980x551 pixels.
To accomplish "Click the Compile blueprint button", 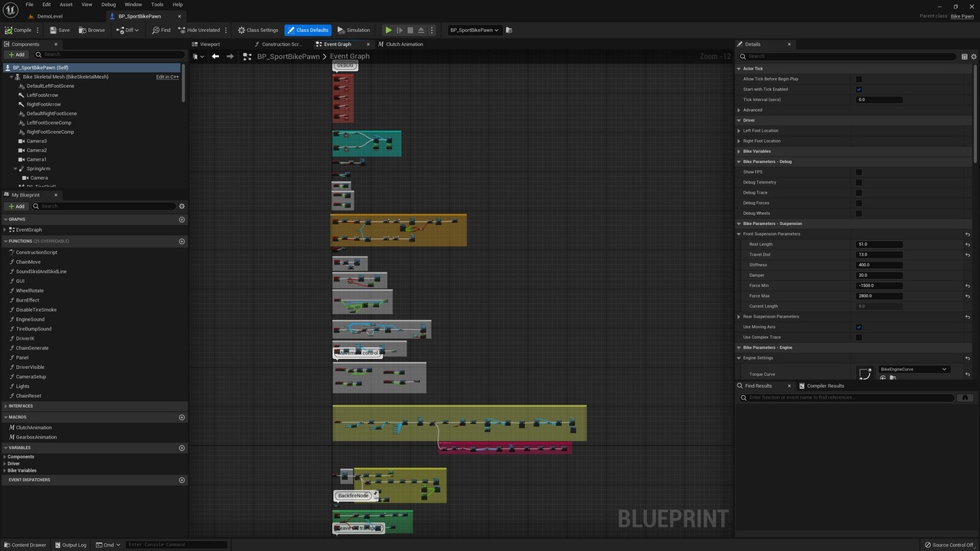I will click(18, 30).
